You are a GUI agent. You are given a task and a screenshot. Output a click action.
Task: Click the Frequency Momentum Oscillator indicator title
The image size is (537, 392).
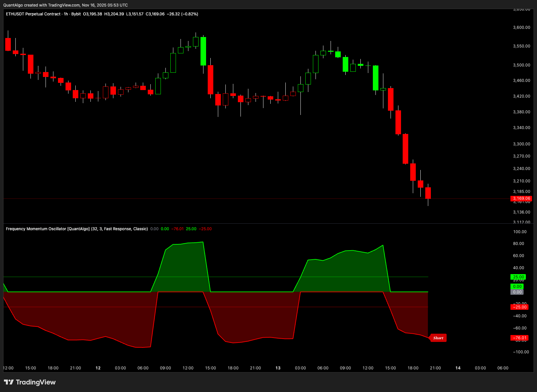click(77, 229)
